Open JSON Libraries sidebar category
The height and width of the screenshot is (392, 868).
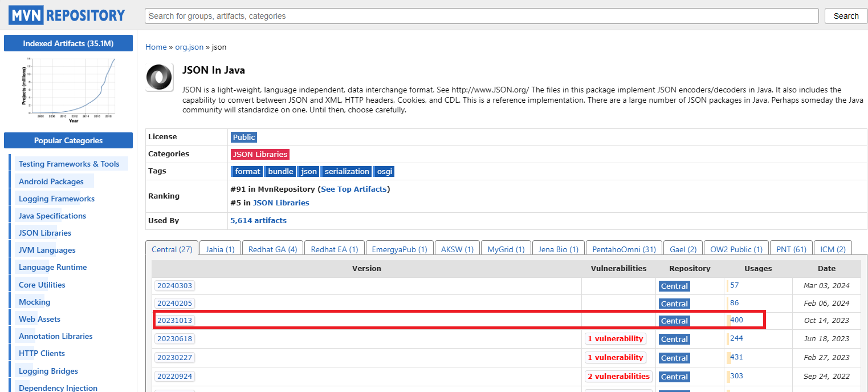point(45,233)
